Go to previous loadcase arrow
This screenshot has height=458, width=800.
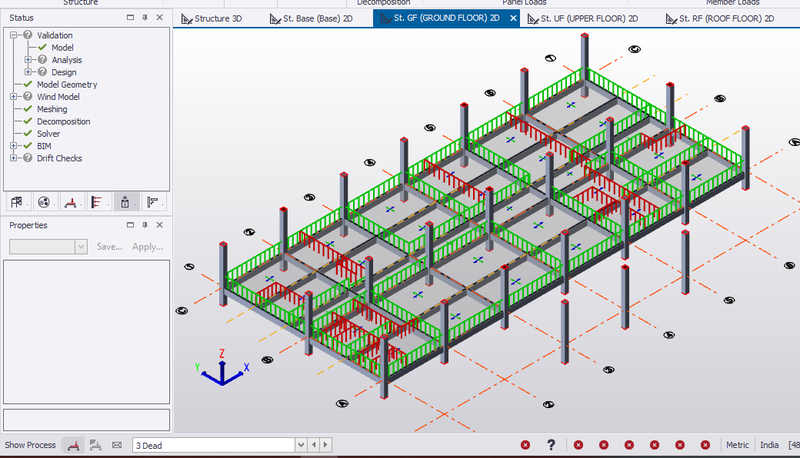(x=314, y=445)
